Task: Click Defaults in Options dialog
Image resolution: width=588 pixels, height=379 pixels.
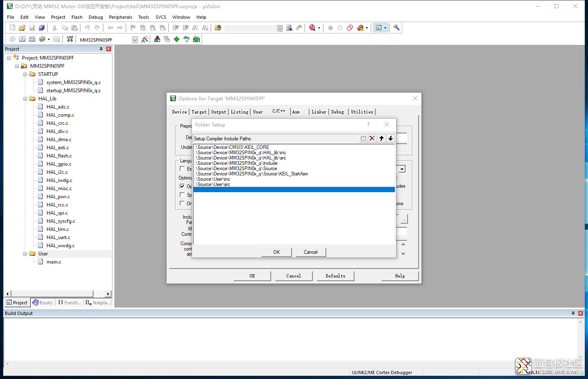Action: coord(335,276)
